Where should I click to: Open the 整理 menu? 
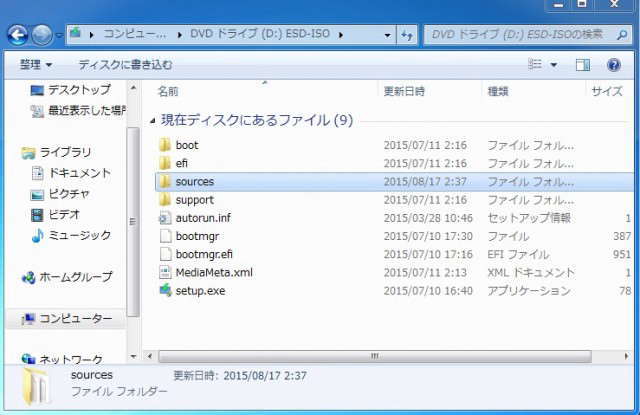coord(36,64)
